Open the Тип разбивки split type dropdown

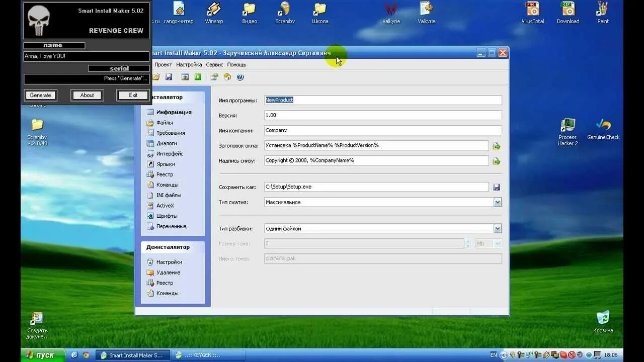(x=497, y=228)
